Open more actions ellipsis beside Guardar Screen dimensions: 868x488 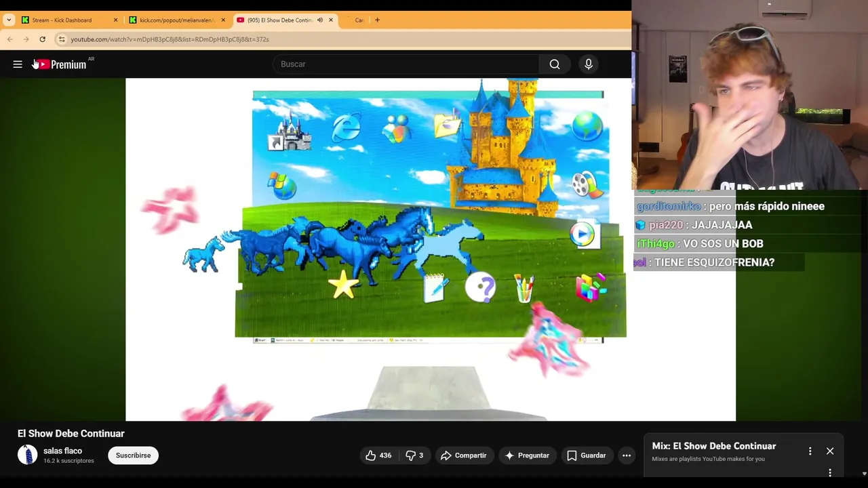[627, 455]
